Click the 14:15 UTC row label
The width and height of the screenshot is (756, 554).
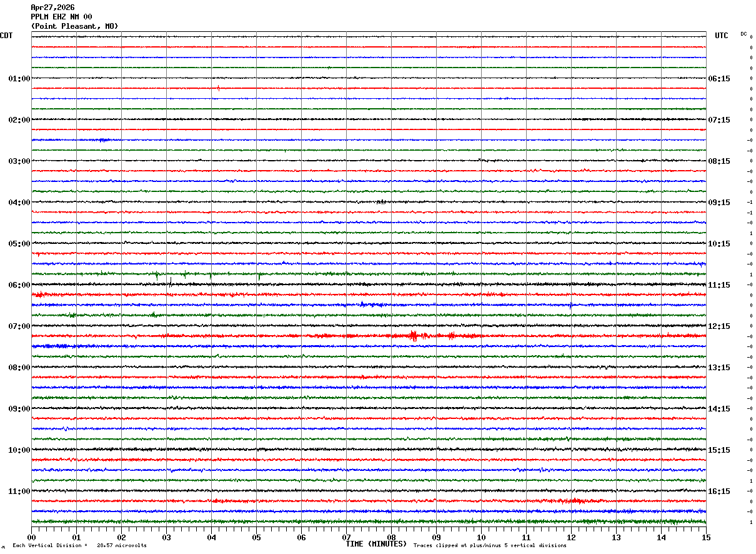(x=719, y=409)
